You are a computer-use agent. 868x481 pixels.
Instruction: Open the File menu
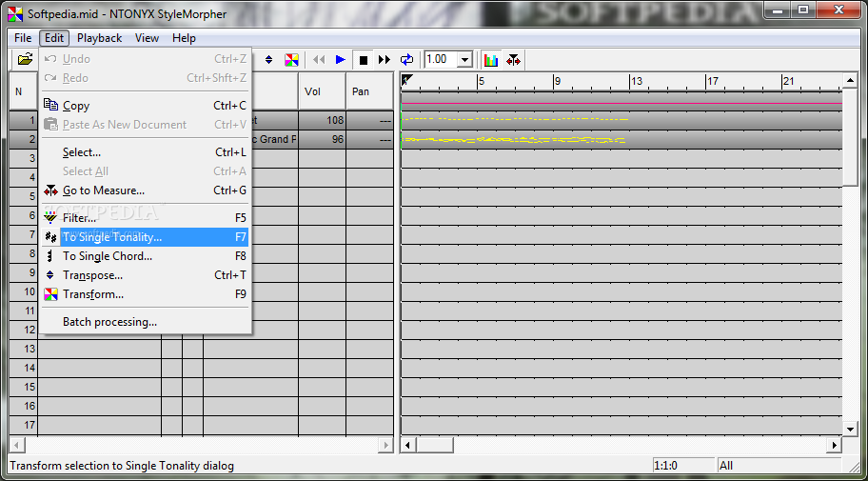click(23, 38)
